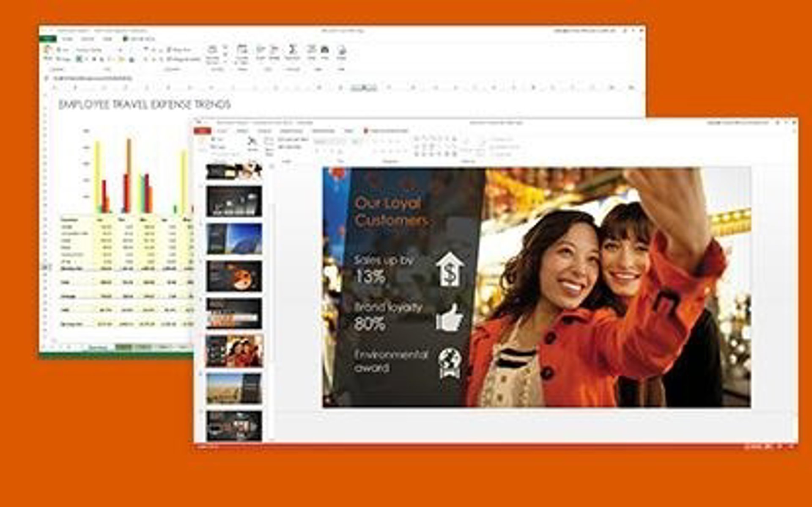Open the green File tab in Excel
This screenshot has width=812, height=507.
47,39
